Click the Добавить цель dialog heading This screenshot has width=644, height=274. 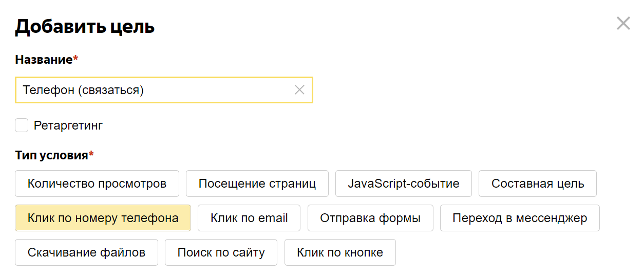(85, 26)
